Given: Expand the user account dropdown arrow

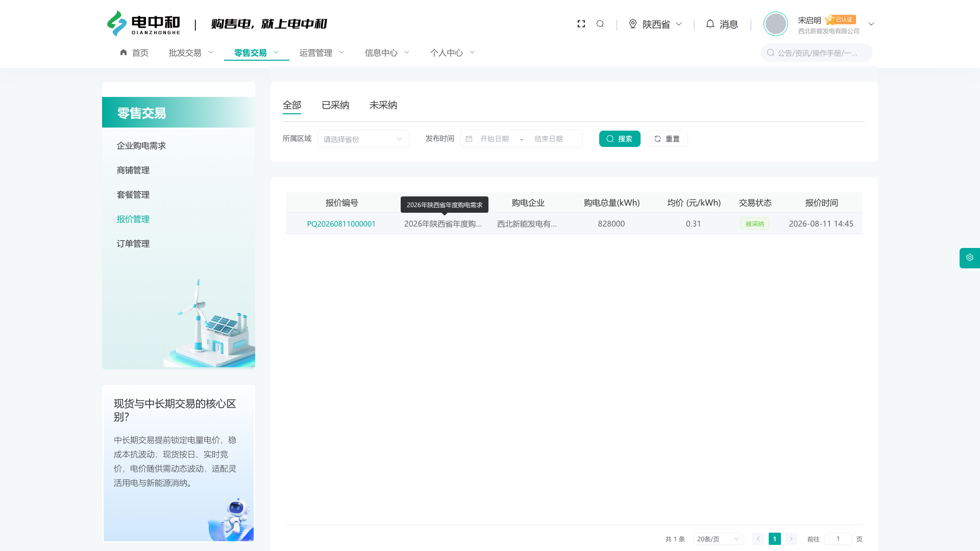Looking at the screenshot, I should (871, 24).
